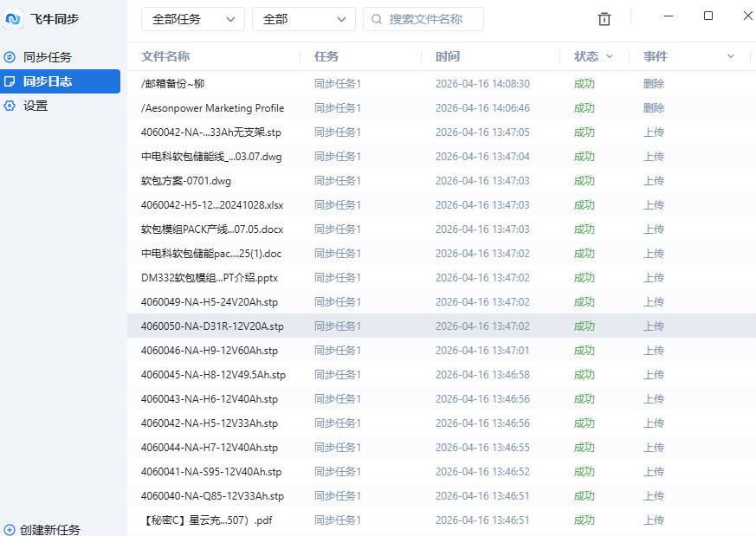Click timestamp 2026-04-16 13:46:55
This screenshot has width=756, height=536.
point(482,448)
